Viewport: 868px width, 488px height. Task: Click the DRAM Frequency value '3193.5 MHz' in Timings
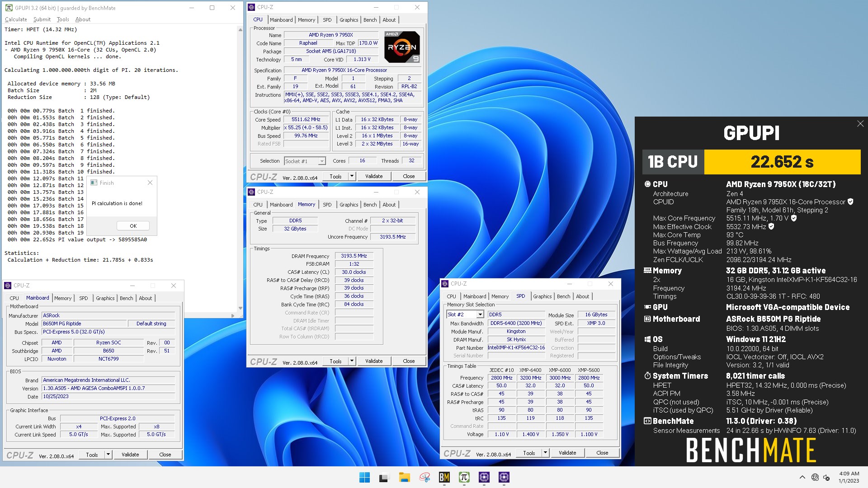pos(354,256)
